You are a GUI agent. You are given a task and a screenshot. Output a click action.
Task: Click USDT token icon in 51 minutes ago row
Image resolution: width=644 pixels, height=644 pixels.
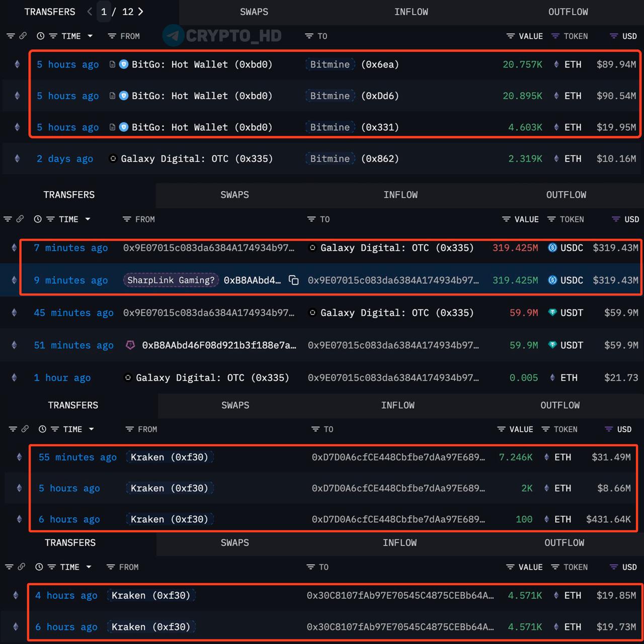(x=552, y=345)
